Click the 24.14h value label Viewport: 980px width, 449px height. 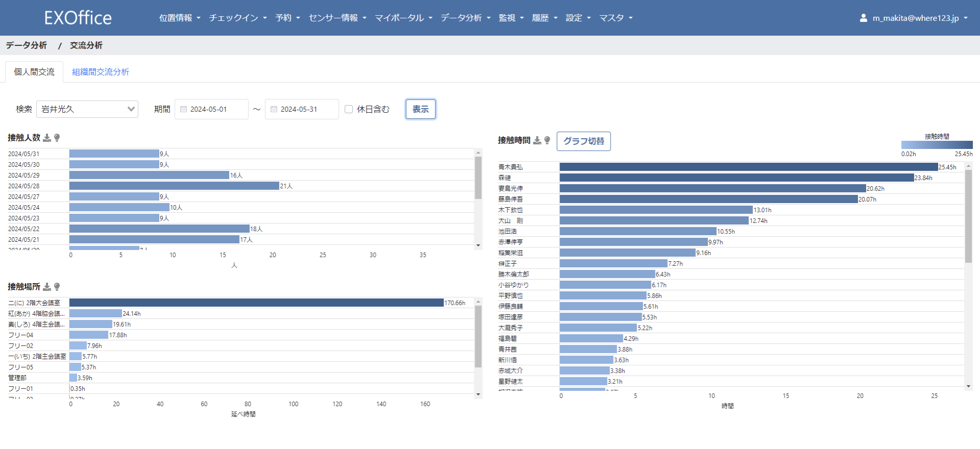[132, 313]
